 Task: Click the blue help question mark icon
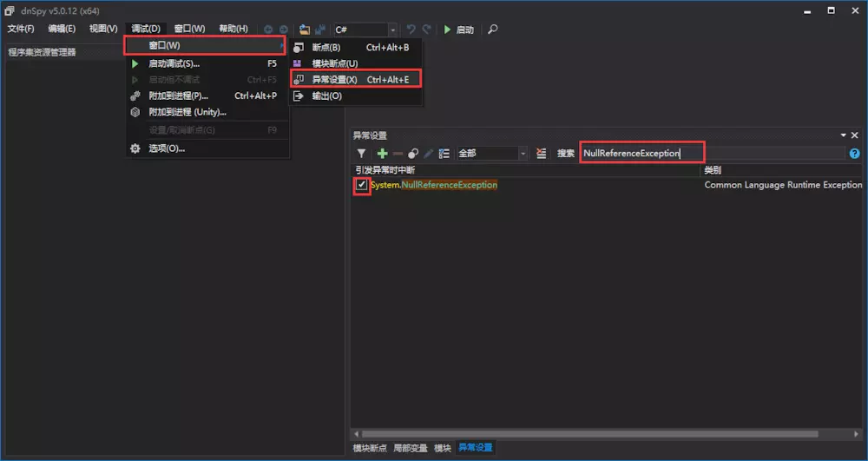click(x=855, y=154)
